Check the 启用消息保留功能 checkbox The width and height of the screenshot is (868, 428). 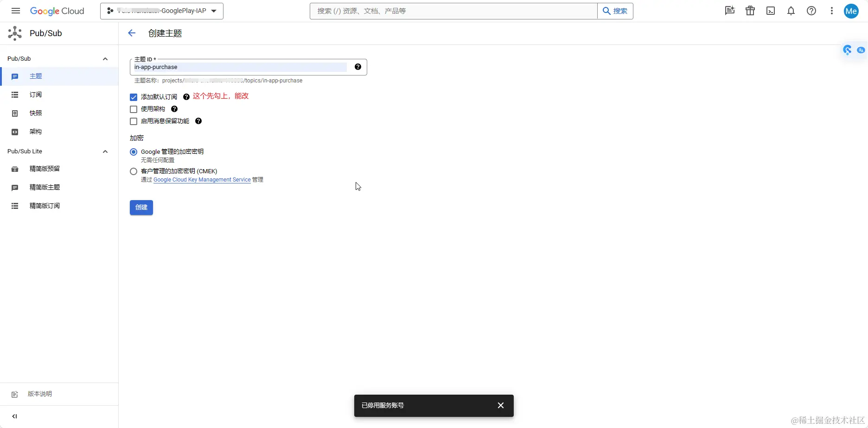pyautogui.click(x=134, y=121)
